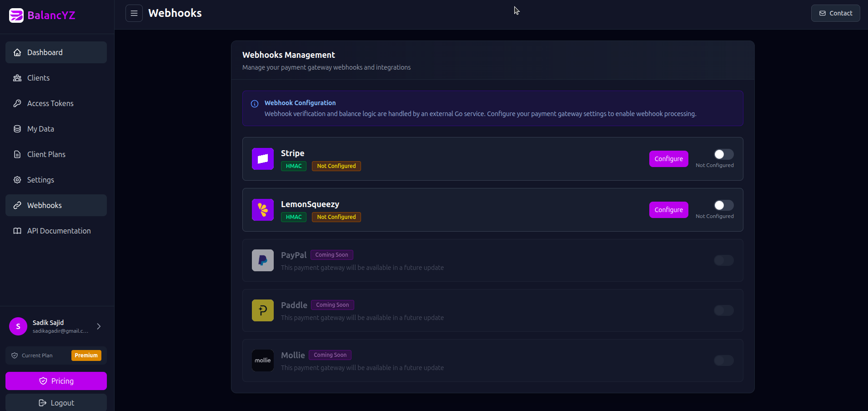Select the Clients sidebar icon
This screenshot has width=868, height=411.
tap(17, 78)
